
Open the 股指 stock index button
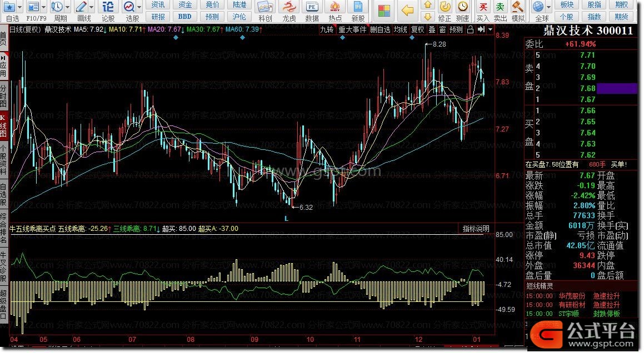click(595, 5)
